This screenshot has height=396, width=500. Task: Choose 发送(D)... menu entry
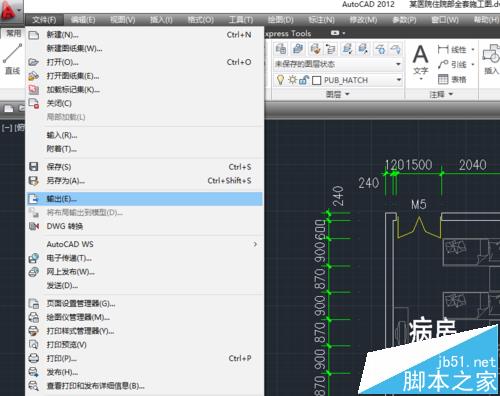click(144, 285)
